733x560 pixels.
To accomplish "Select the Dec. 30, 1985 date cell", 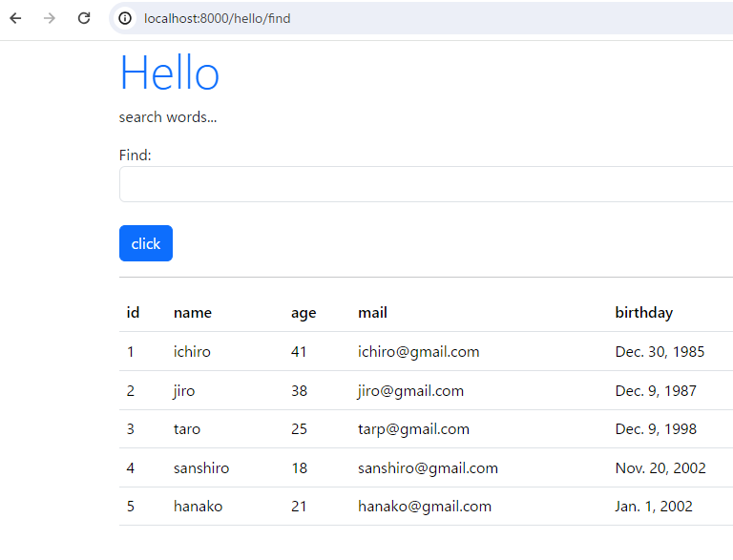I will coord(660,351).
